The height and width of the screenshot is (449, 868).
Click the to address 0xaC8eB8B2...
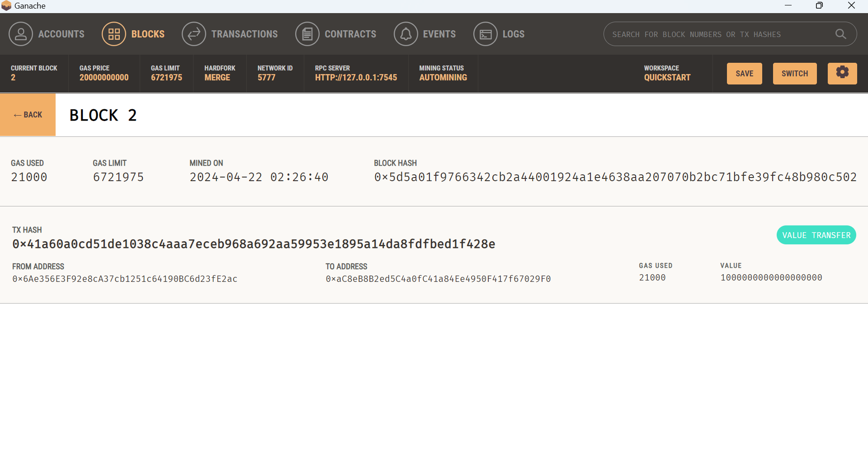point(438,279)
